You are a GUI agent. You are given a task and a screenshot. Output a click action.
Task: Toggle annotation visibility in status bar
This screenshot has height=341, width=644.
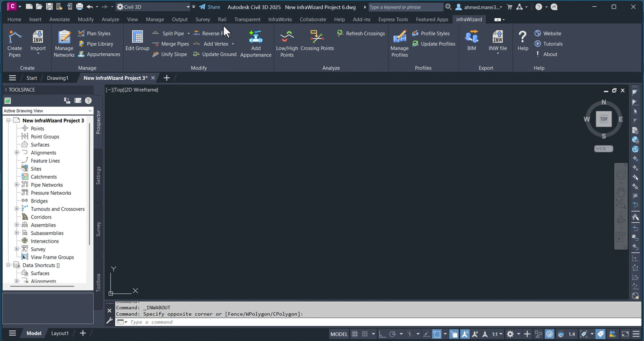coord(465,334)
